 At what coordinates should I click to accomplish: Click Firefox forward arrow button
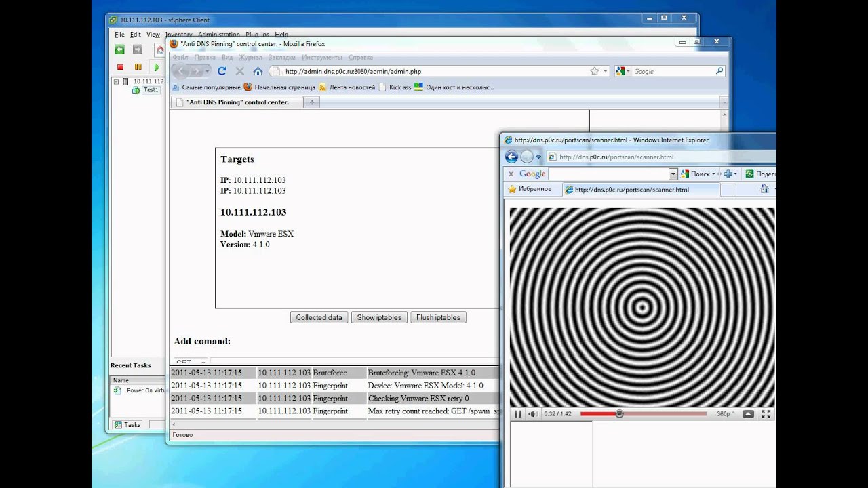click(197, 71)
